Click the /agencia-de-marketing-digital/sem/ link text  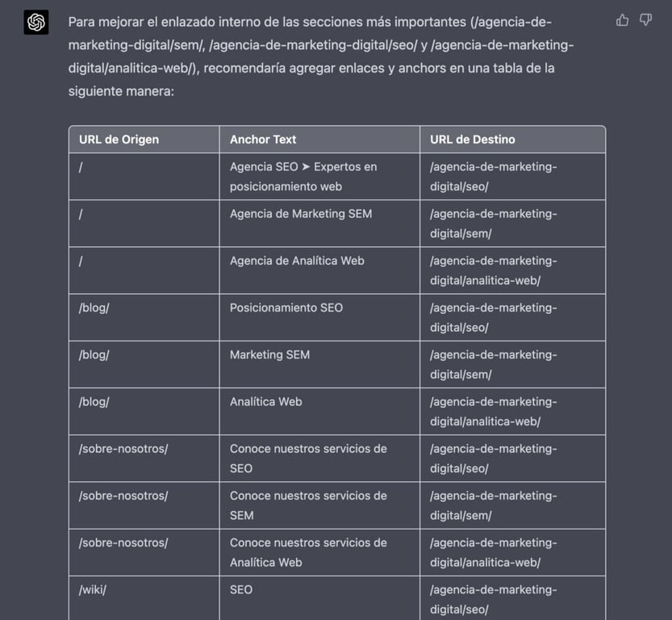493,224
